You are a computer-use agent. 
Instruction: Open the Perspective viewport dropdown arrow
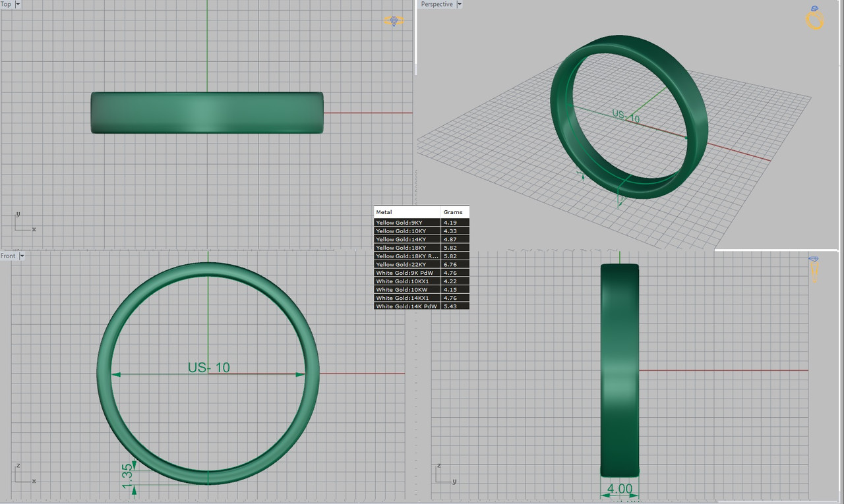pos(459,4)
